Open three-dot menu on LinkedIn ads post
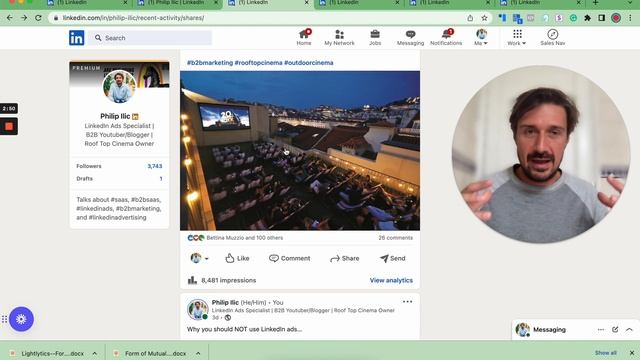640x360 pixels. click(407, 302)
